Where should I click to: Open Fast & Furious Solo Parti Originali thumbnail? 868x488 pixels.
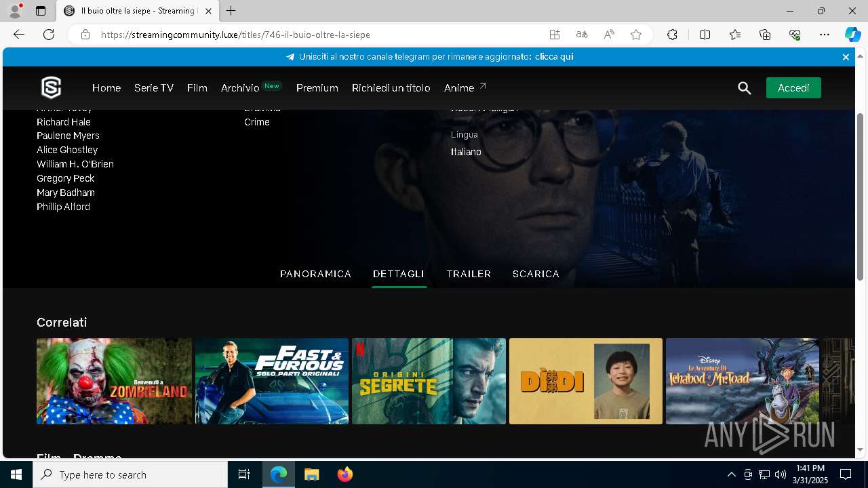click(x=272, y=382)
